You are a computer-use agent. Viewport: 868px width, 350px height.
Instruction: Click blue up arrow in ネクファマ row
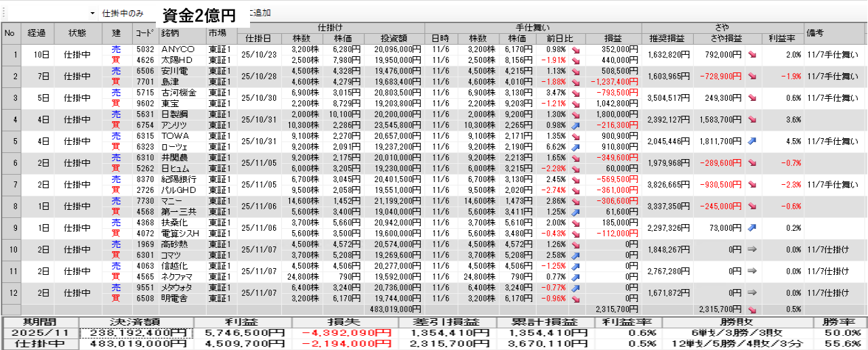point(575,277)
